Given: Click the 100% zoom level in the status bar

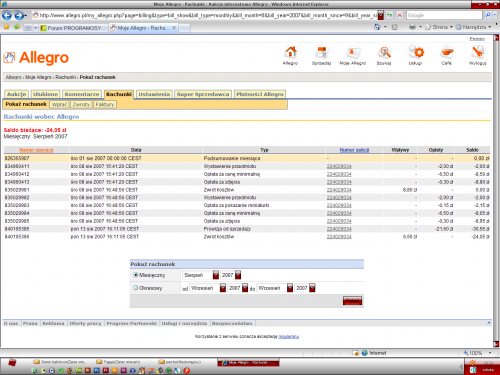Looking at the screenshot, I should click(476, 353).
